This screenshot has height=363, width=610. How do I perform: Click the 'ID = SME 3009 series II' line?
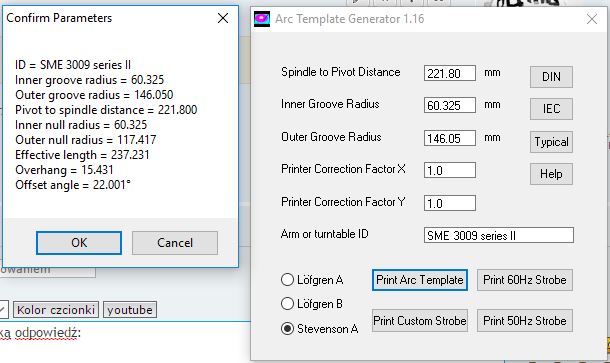click(73, 65)
